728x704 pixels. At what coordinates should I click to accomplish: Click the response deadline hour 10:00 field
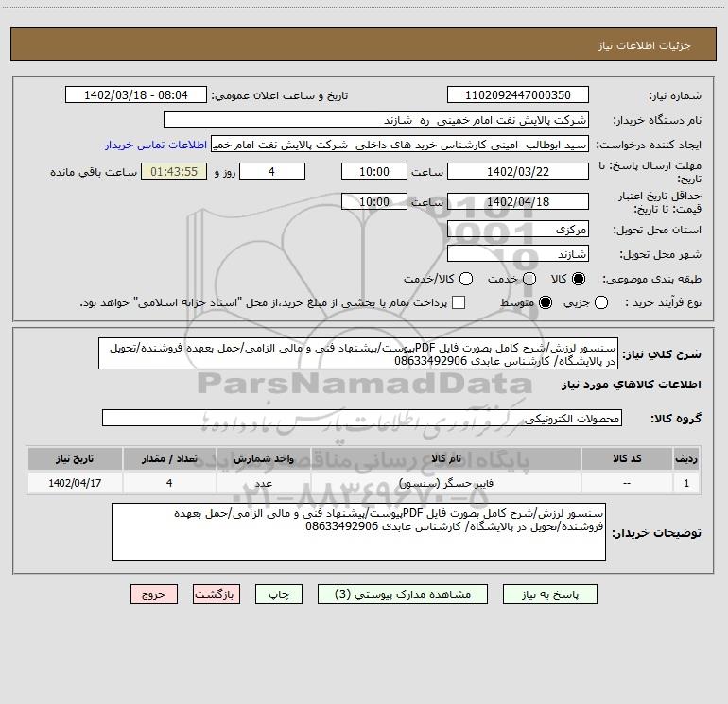(x=374, y=171)
